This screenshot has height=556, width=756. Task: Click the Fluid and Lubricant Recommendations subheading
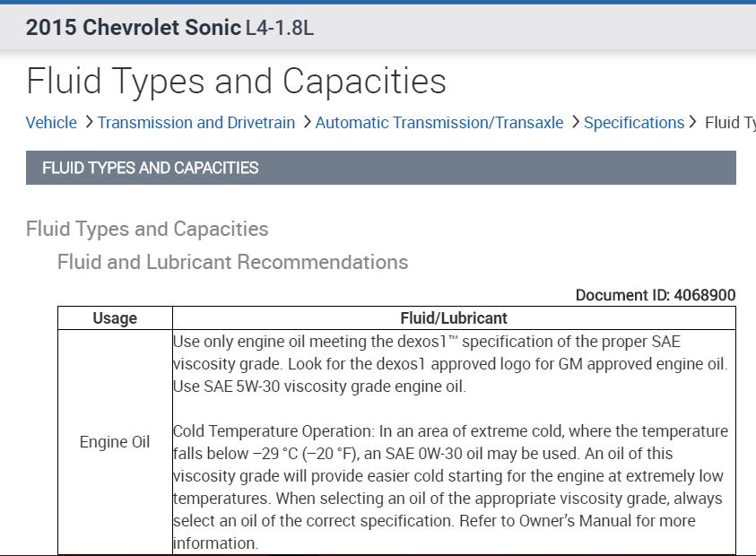point(232,262)
